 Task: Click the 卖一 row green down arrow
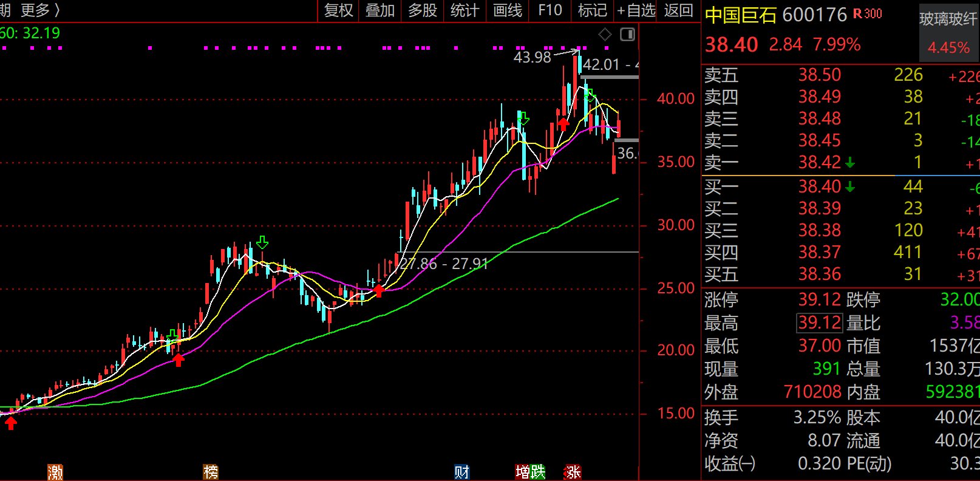[850, 162]
